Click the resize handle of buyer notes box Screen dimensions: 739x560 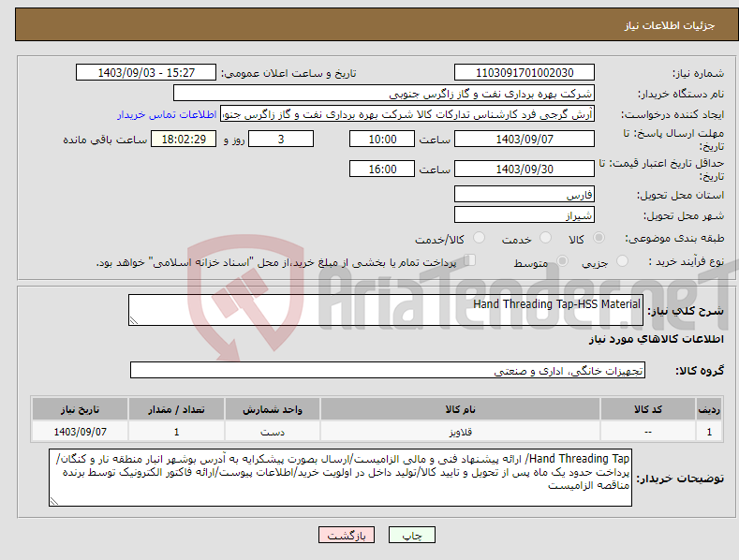coord(54,501)
